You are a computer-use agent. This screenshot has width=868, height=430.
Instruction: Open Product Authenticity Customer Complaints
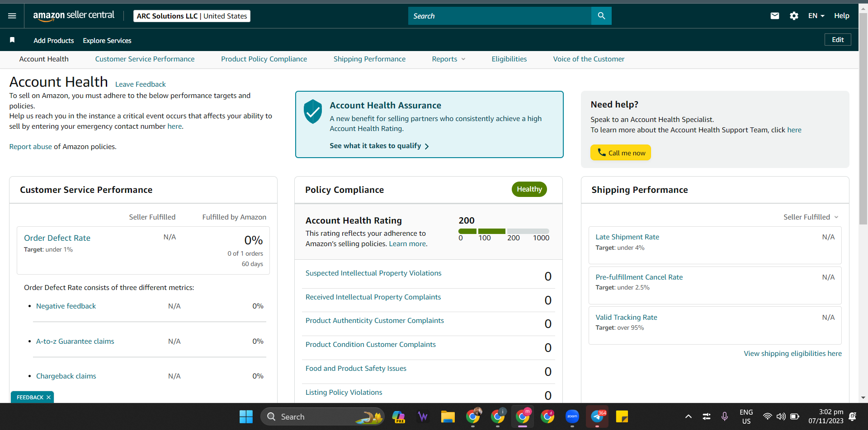375,321
